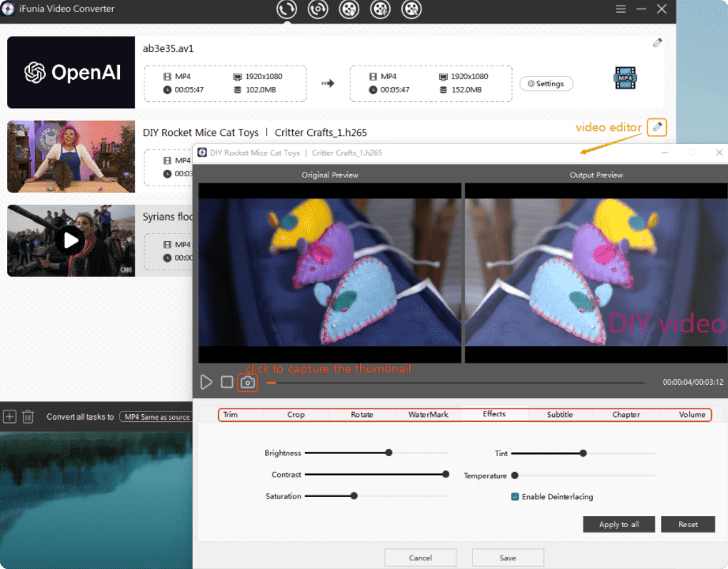The height and width of the screenshot is (569, 728).
Task: Switch to the Trim tab
Action: click(231, 414)
